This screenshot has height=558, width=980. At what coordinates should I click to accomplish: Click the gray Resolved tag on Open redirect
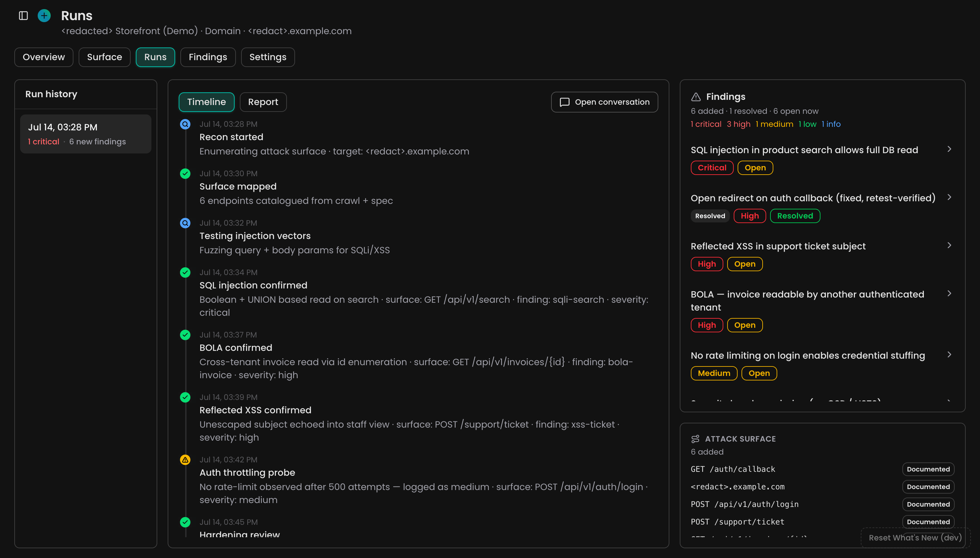click(710, 216)
